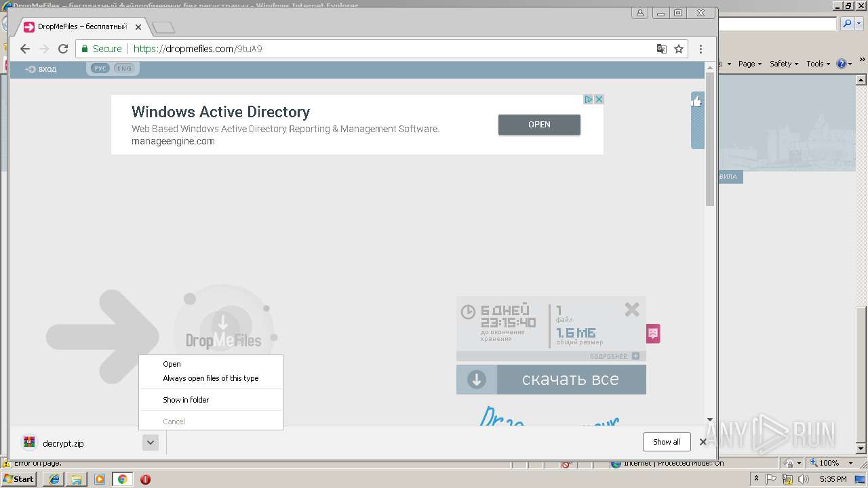Click the OPEN button in the ad
This screenshot has height=488, width=868.
pos(539,125)
